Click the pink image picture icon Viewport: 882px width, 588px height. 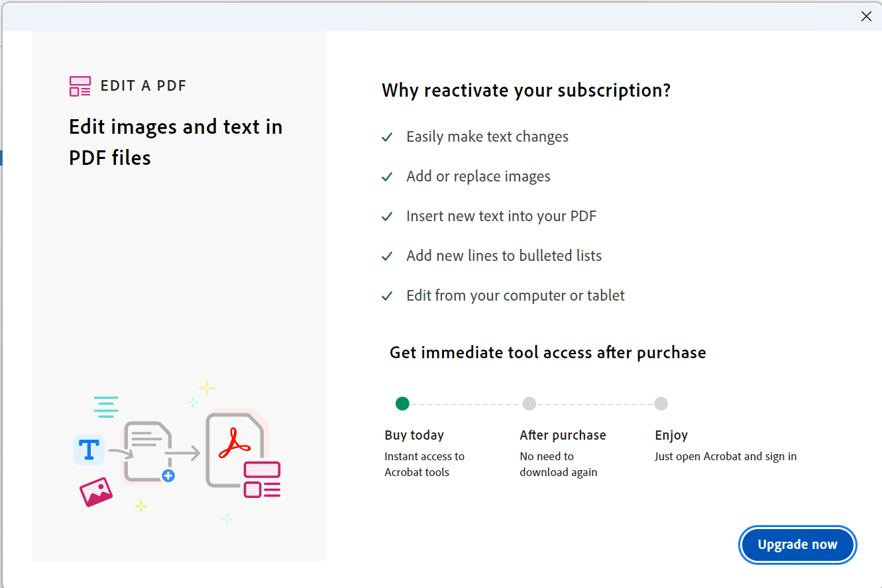(96, 493)
